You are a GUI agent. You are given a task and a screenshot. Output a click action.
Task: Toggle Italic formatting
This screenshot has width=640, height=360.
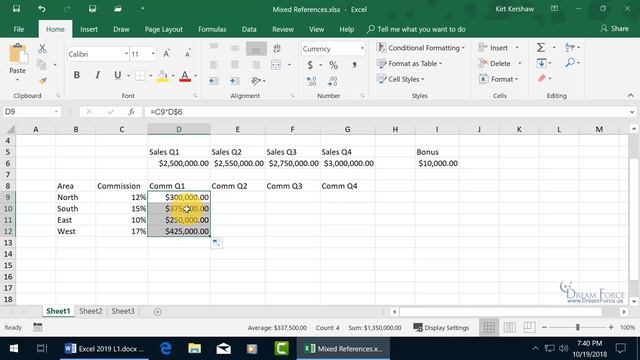[x=97, y=75]
